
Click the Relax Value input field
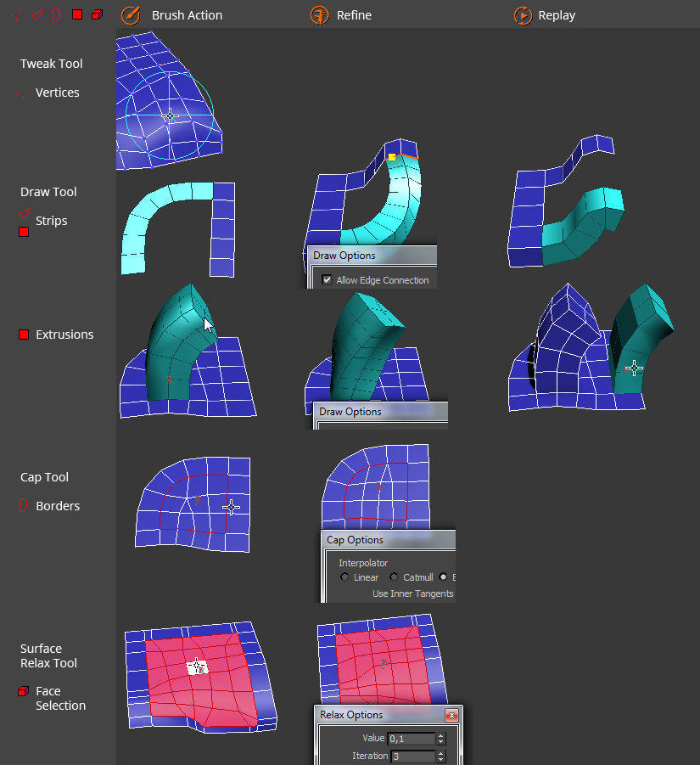(412, 739)
